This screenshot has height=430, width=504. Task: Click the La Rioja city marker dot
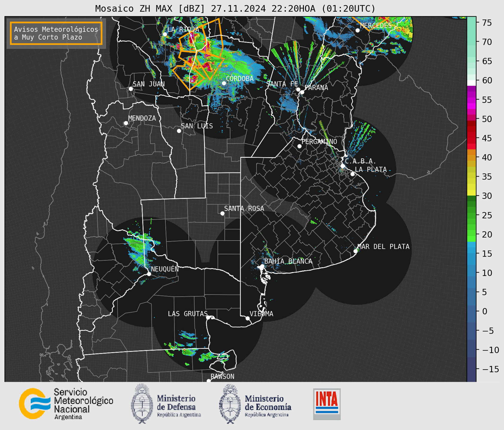165,34
